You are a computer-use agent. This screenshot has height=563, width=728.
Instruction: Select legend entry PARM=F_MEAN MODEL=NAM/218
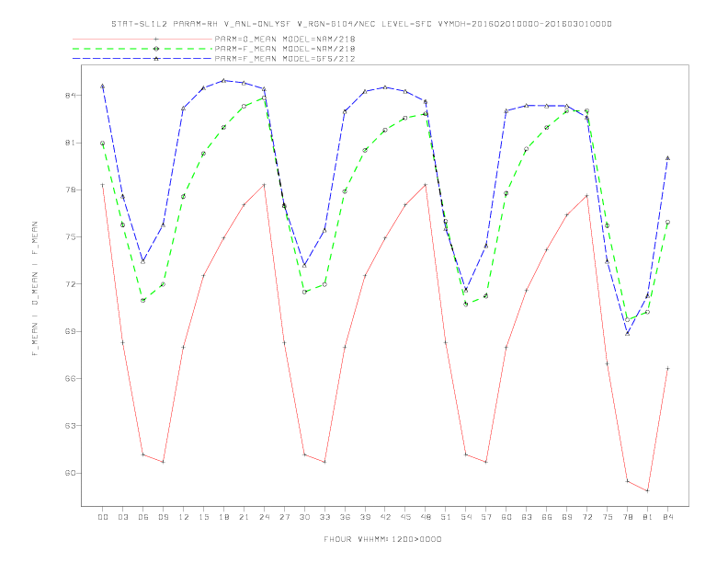(x=285, y=49)
